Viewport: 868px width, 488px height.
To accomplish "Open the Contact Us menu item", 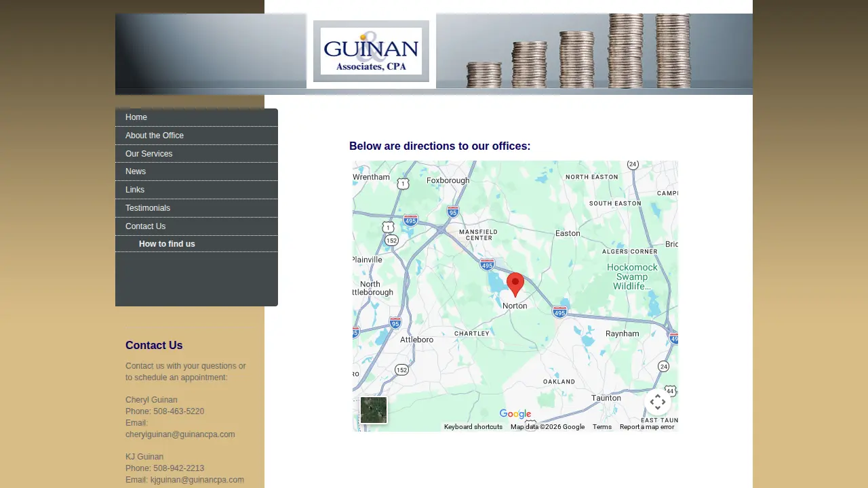I will point(197,226).
